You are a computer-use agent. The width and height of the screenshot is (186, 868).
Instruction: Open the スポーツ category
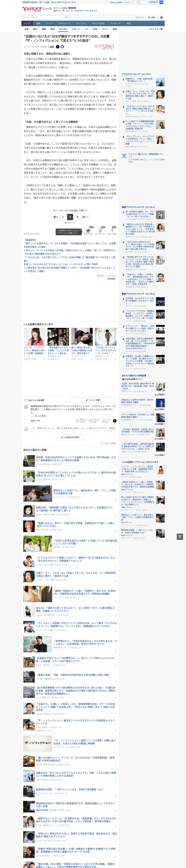click(76, 29)
